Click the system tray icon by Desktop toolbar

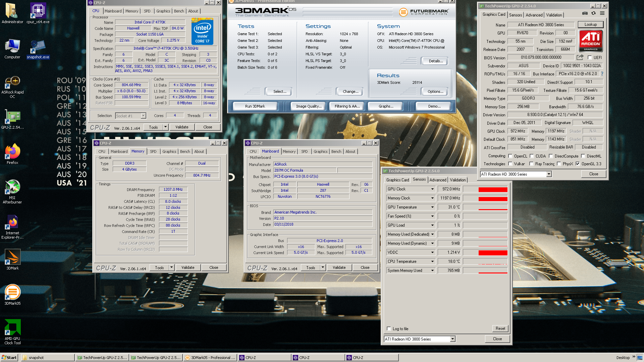coord(640,358)
